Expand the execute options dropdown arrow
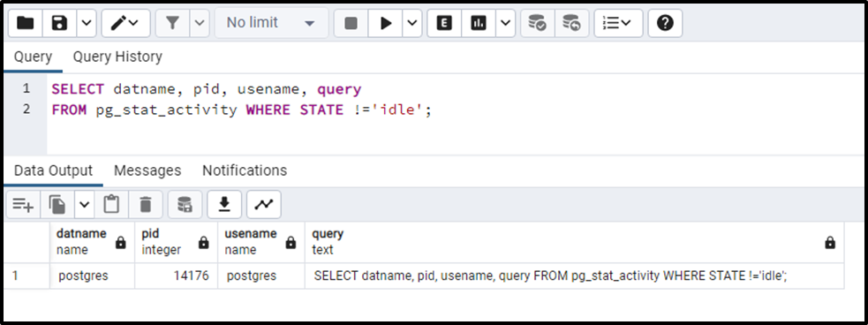This screenshot has height=325, width=868. [411, 23]
